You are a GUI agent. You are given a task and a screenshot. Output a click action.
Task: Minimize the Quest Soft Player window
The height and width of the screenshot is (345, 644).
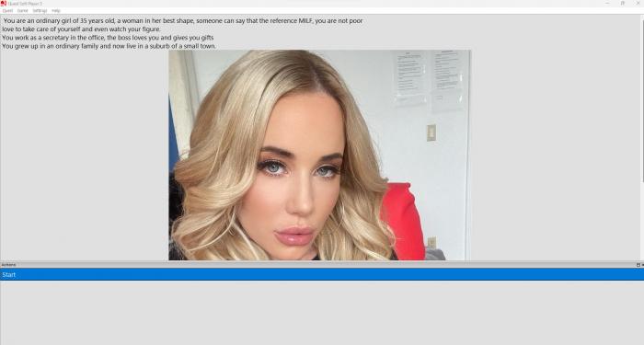coord(607,4)
